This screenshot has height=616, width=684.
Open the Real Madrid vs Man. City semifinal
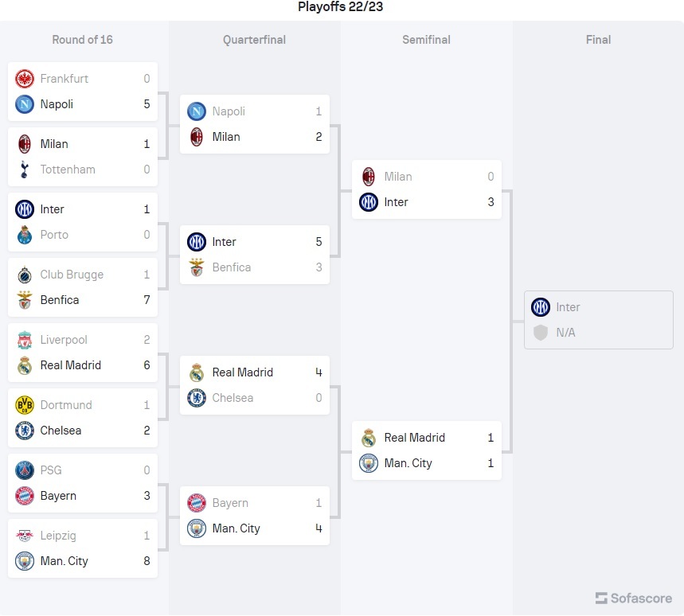pyautogui.click(x=427, y=450)
